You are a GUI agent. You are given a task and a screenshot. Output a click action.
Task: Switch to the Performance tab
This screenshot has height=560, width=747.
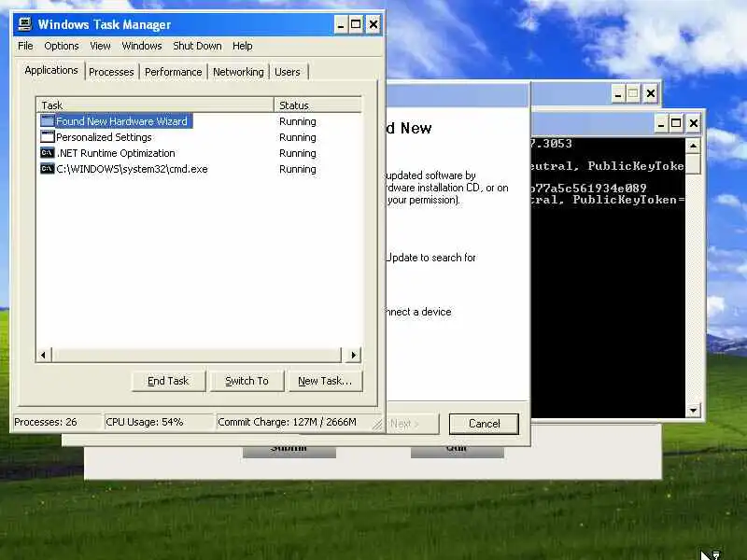(174, 72)
